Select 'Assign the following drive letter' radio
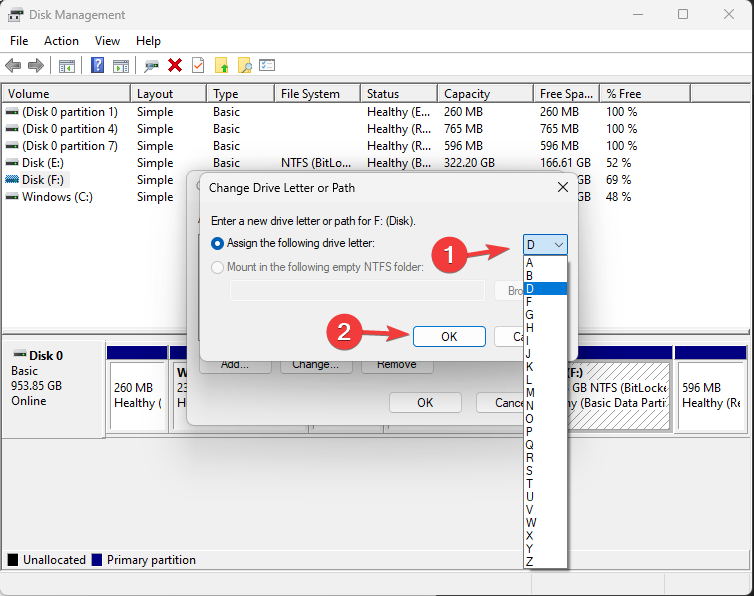Viewport: 754px width, 596px height. [x=218, y=243]
